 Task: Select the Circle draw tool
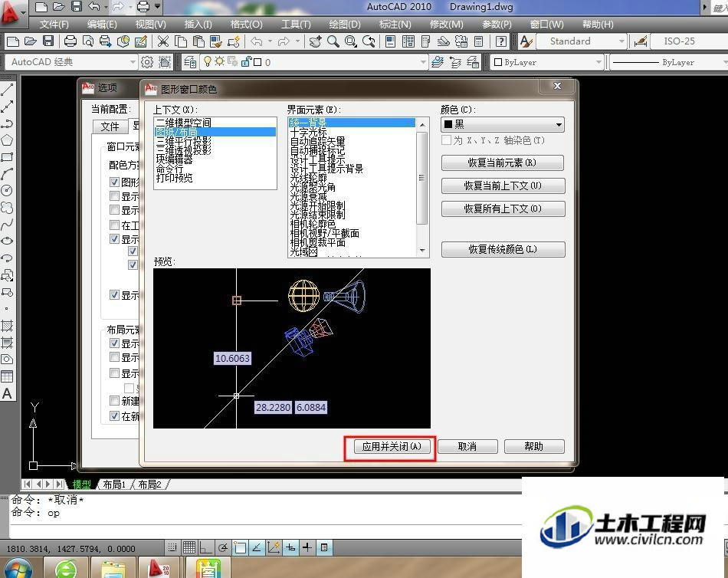point(6,191)
